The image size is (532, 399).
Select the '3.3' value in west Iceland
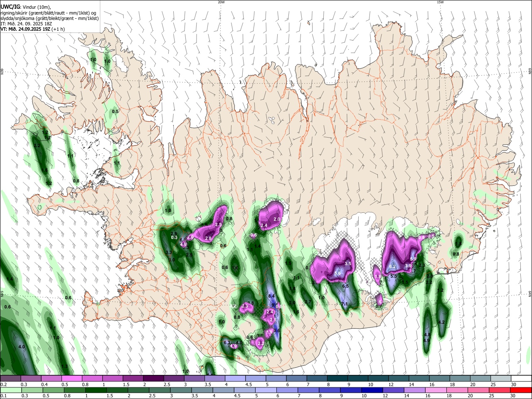(168, 252)
